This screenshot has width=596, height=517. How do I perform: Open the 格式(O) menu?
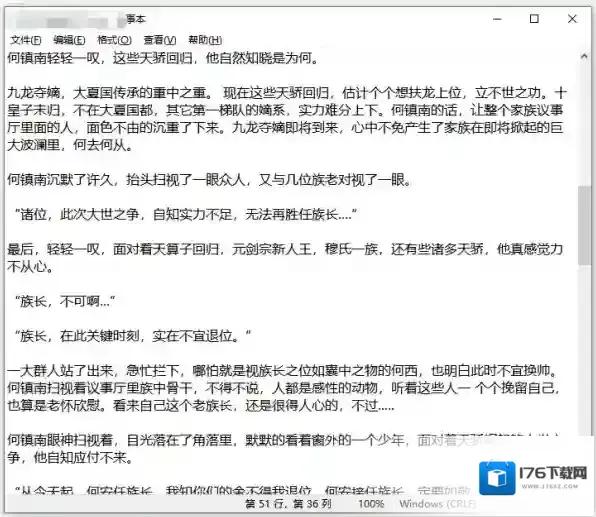(114, 40)
